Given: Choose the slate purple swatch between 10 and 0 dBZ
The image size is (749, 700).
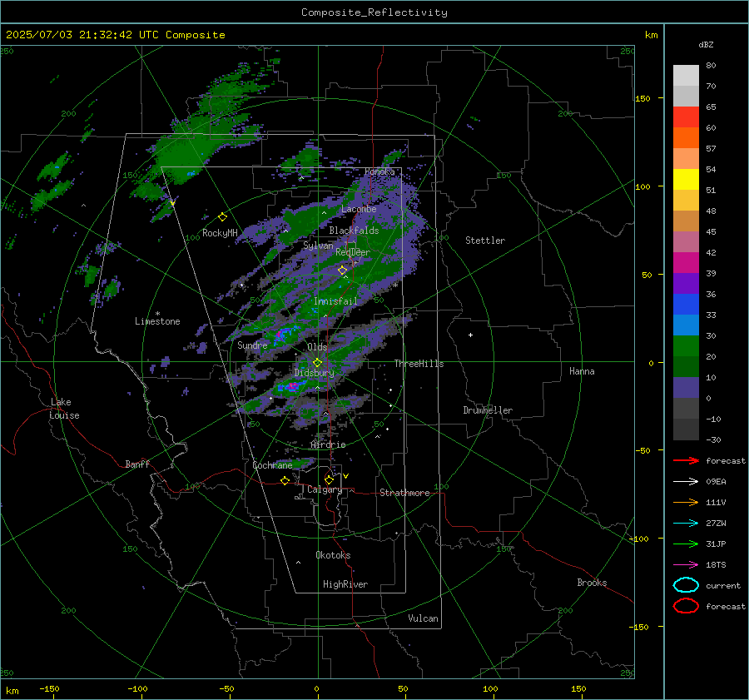Looking at the screenshot, I should coord(686,388).
